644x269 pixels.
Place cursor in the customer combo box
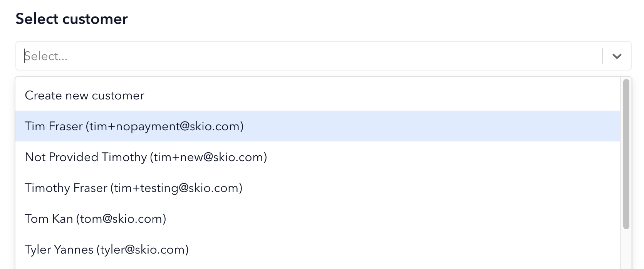click(313, 56)
